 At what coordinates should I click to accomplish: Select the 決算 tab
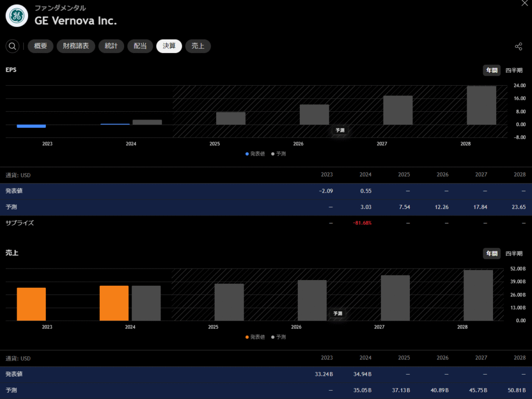click(169, 46)
